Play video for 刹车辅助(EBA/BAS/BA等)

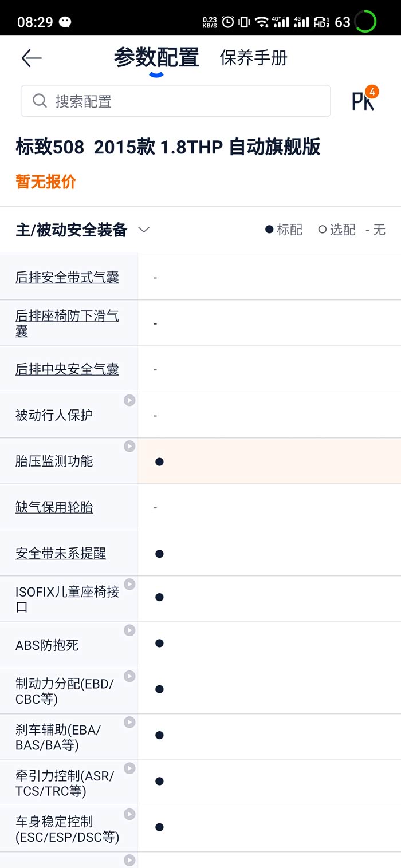[130, 722]
